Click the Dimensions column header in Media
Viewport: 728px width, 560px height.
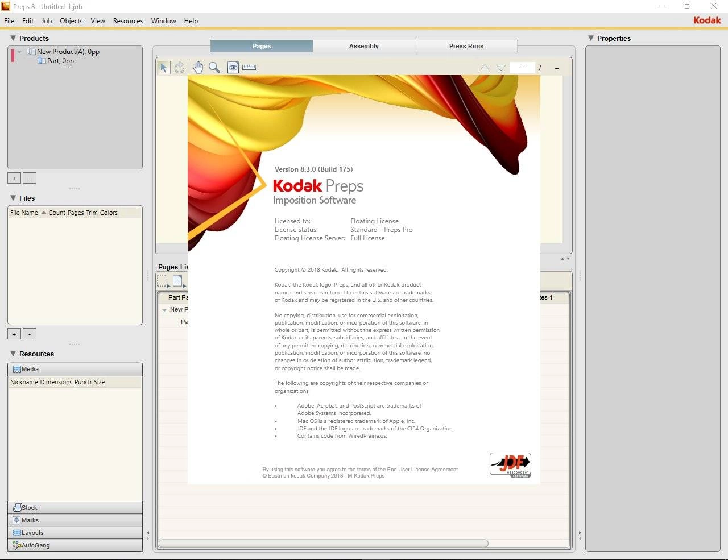(x=56, y=382)
